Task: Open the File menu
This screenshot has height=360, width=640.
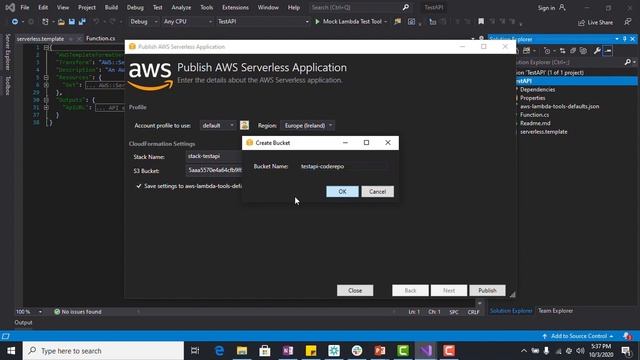Action: [x=24, y=7]
